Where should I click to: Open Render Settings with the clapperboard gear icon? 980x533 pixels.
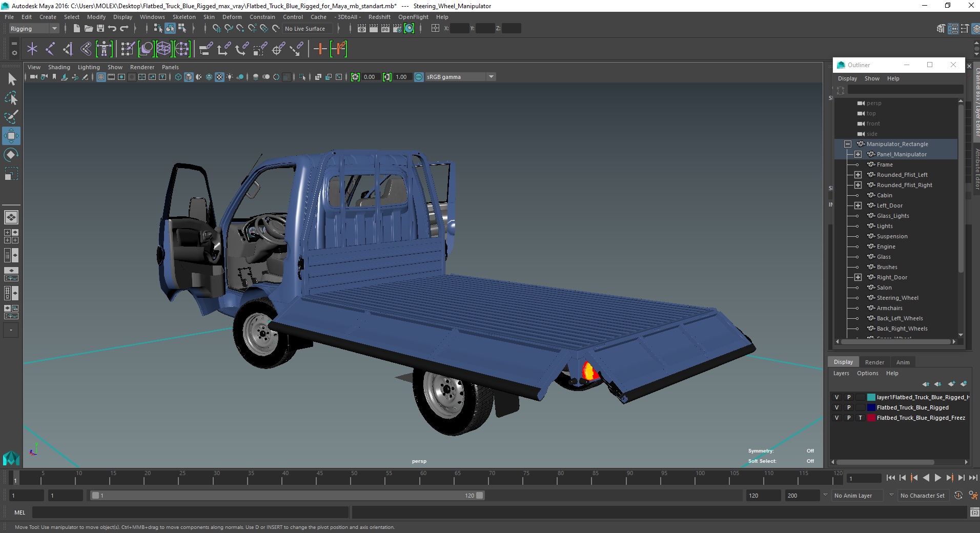(397, 28)
